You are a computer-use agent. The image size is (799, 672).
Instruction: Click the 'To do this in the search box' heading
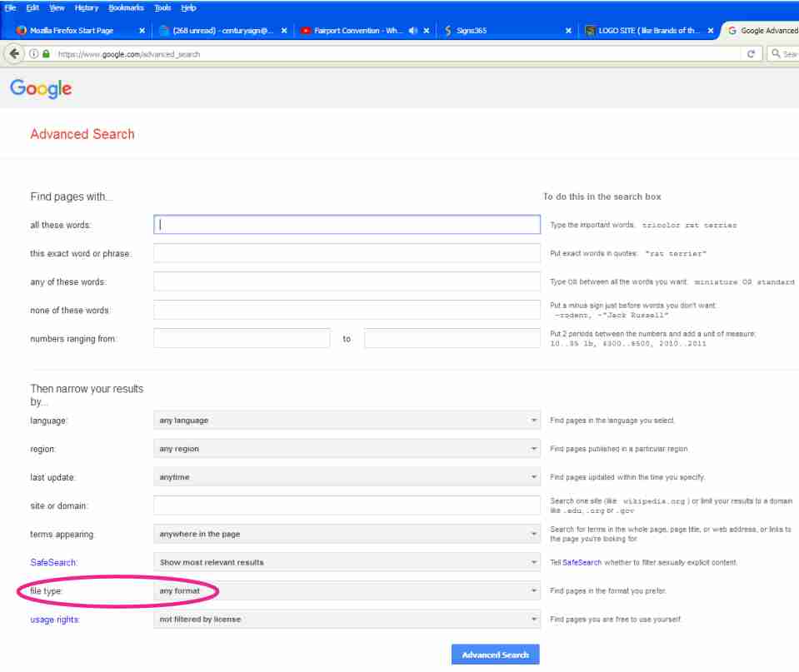602,197
